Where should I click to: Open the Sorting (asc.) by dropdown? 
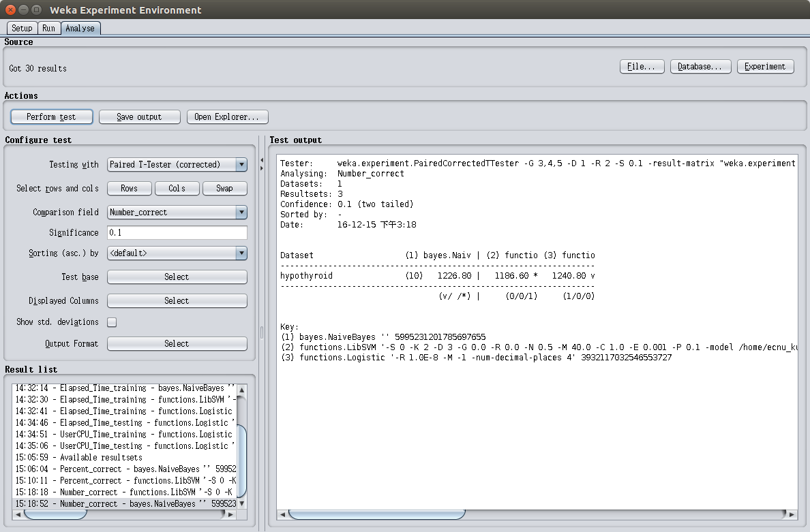click(177, 253)
